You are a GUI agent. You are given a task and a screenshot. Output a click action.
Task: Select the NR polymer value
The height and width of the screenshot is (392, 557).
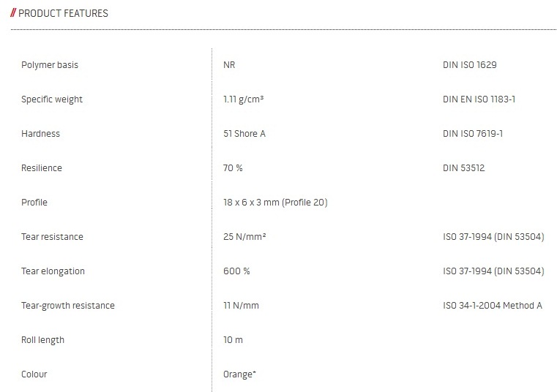coord(229,65)
